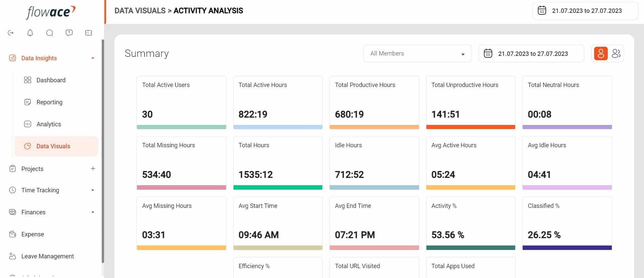Open Dashboard from the sidebar
The height and width of the screenshot is (278, 644).
[x=51, y=80]
